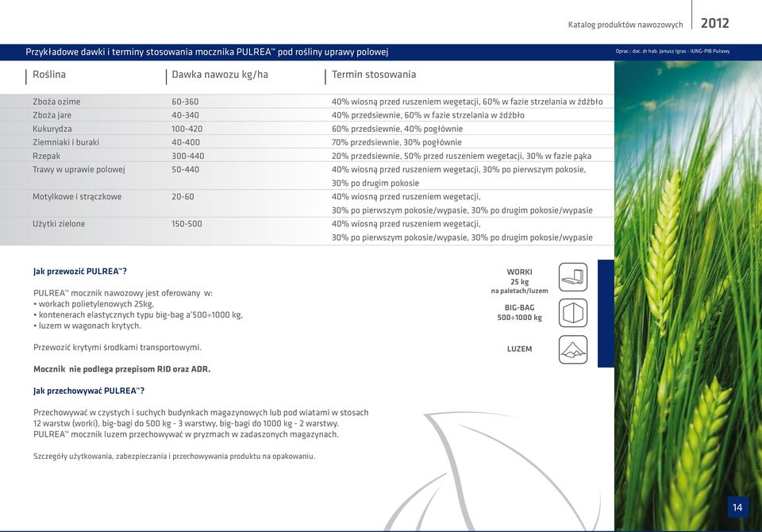Click storage line starting 'Przechowywać w czystych i suchych'
This screenshot has height=532, width=762.
point(201,412)
